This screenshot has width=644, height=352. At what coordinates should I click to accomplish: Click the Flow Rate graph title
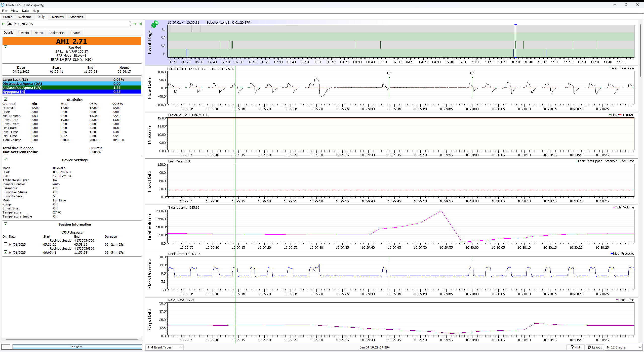click(x=149, y=88)
